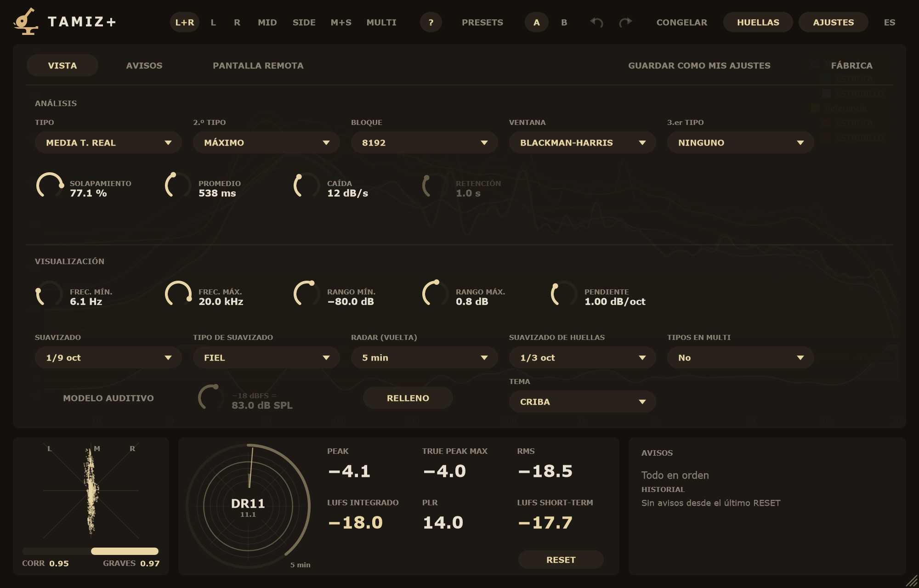Click the undo arrow icon
Image resolution: width=919 pixels, height=588 pixels.
tap(596, 22)
